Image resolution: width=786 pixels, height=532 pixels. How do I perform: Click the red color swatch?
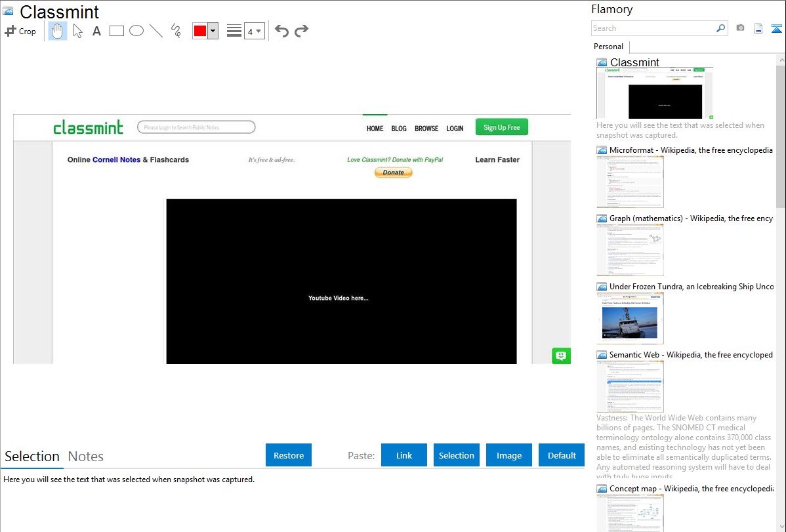point(200,31)
